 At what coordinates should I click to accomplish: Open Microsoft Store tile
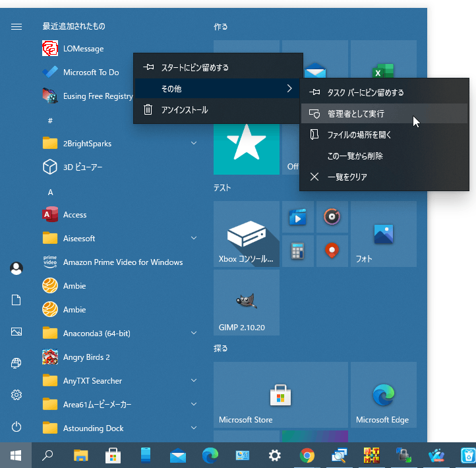280,395
